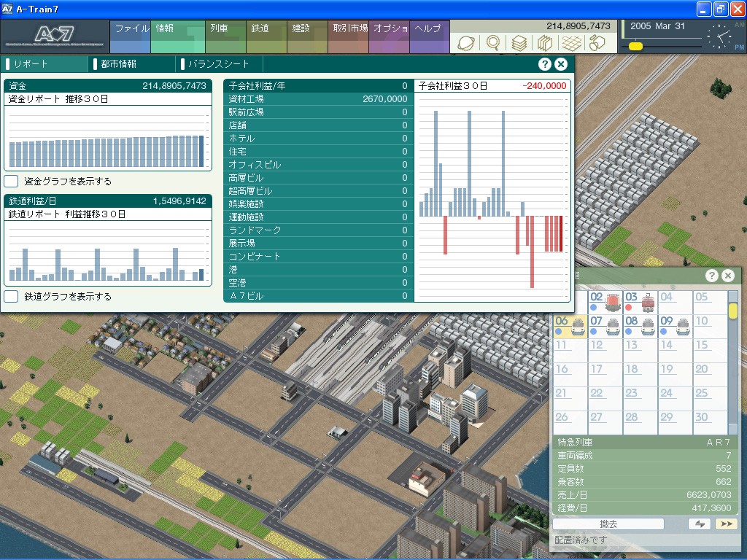Screen dimensions: 747x560
Task: Click the game speed slider handle
Action: click(x=635, y=46)
